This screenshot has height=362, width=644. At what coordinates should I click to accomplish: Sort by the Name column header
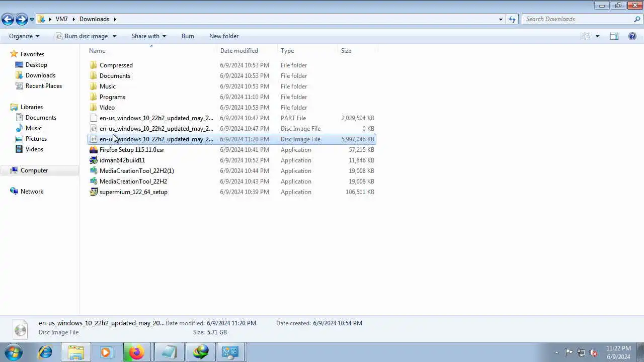[152, 51]
